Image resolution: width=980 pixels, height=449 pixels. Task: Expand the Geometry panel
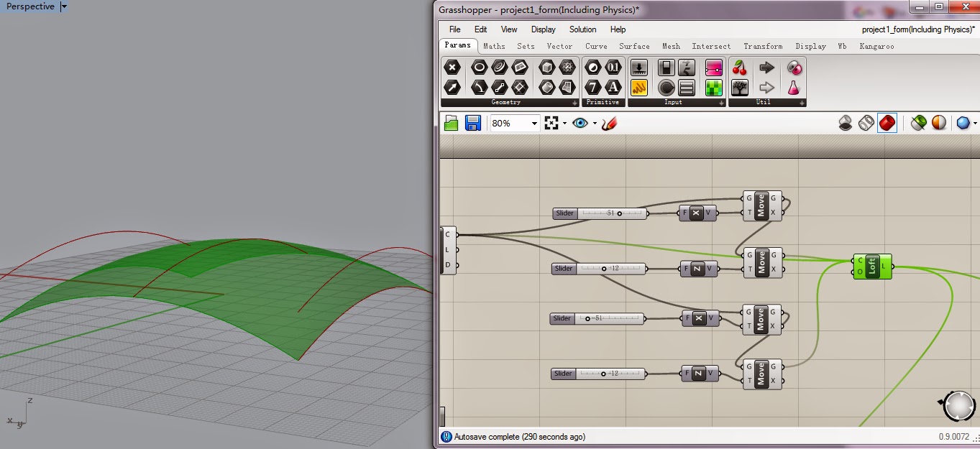point(574,103)
